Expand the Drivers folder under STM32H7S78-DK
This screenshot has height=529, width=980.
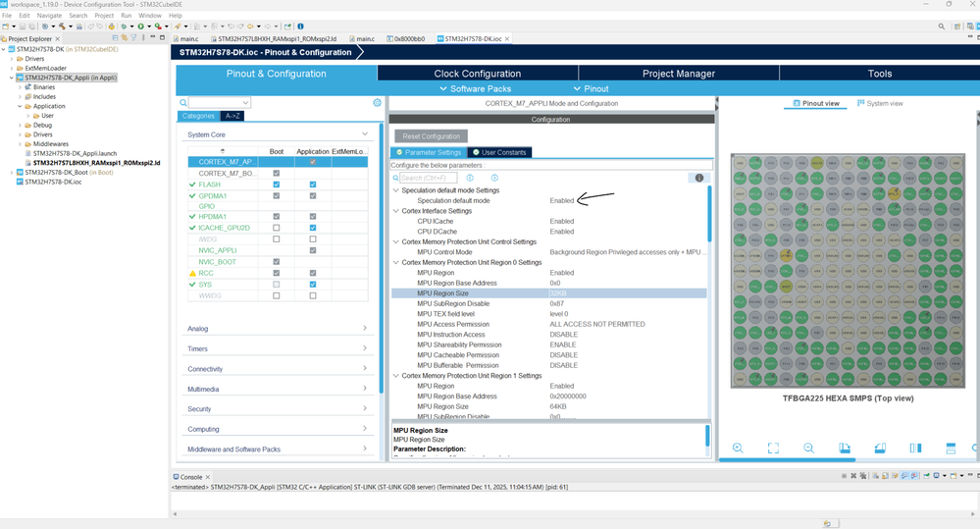(x=12, y=59)
